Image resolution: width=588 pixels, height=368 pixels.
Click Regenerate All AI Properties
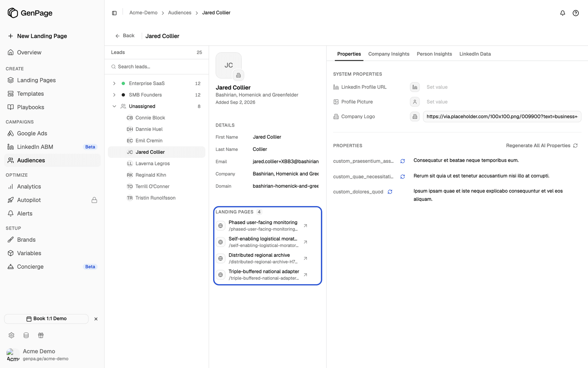click(x=542, y=146)
